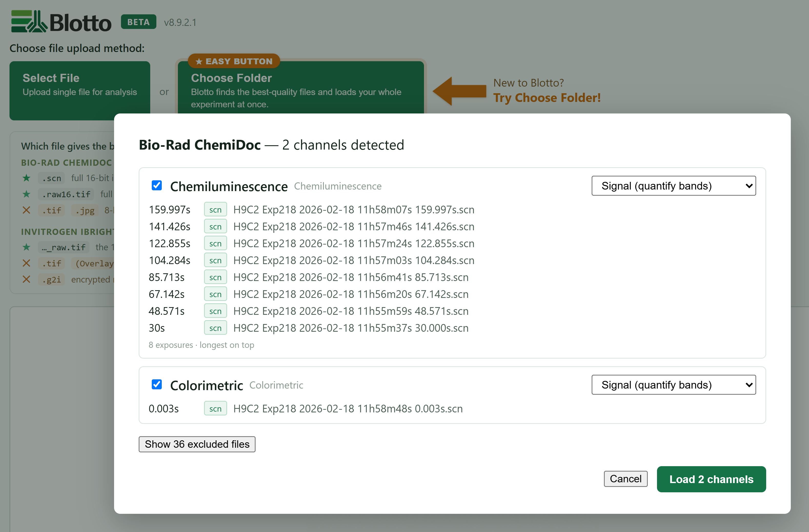Click the green star next to …_raw.tif

26,247
